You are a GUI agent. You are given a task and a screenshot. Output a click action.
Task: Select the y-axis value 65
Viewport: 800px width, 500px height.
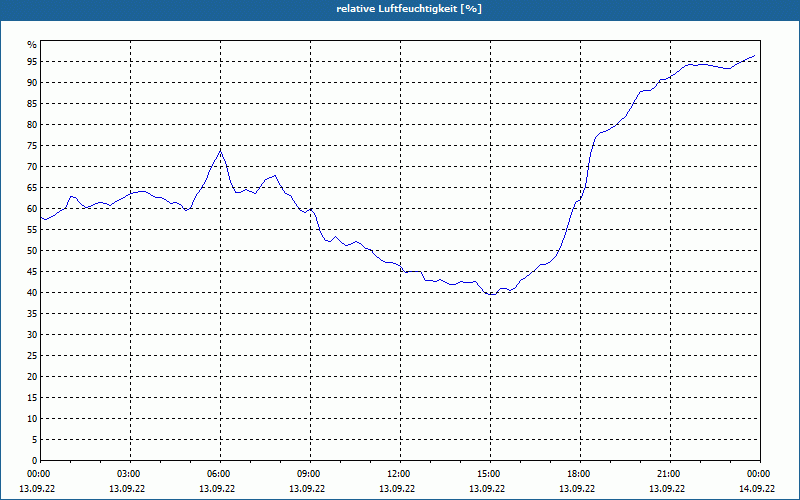click(32, 188)
